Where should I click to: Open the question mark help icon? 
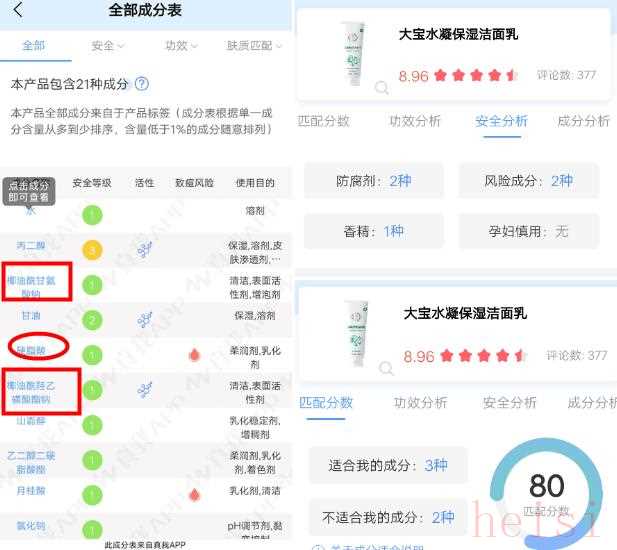[x=142, y=83]
